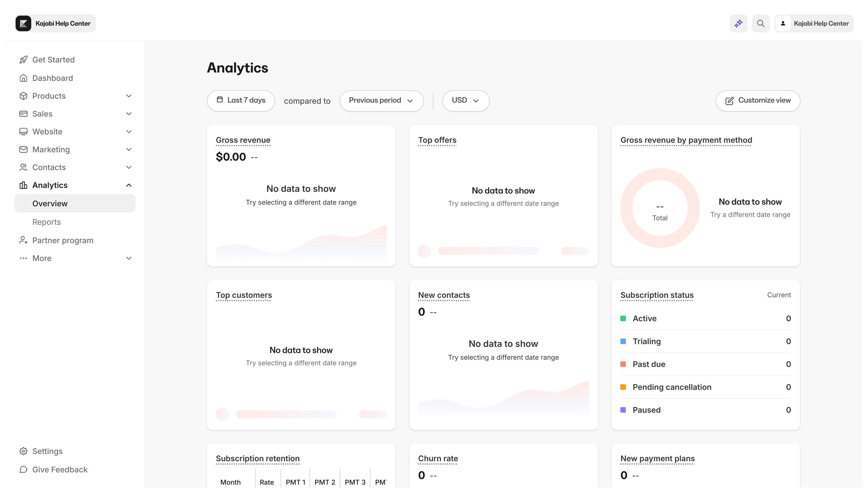868x493 pixels.
Task: Click the Analytics bar chart icon
Action: (x=23, y=185)
